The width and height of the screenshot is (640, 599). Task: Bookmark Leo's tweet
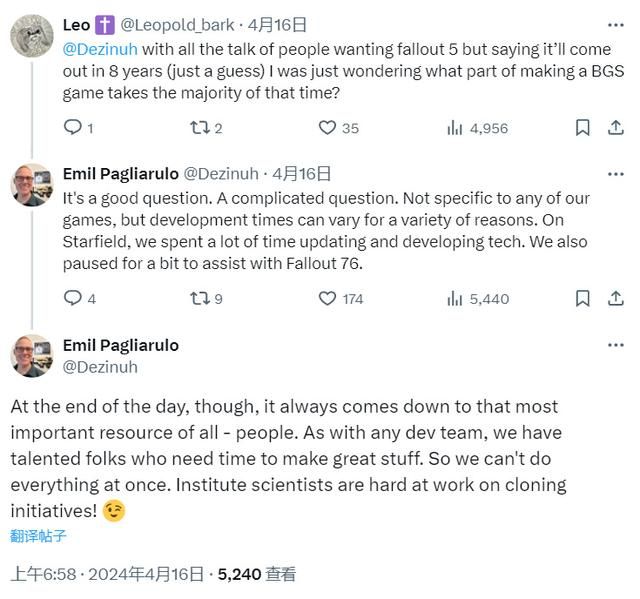[x=583, y=128]
